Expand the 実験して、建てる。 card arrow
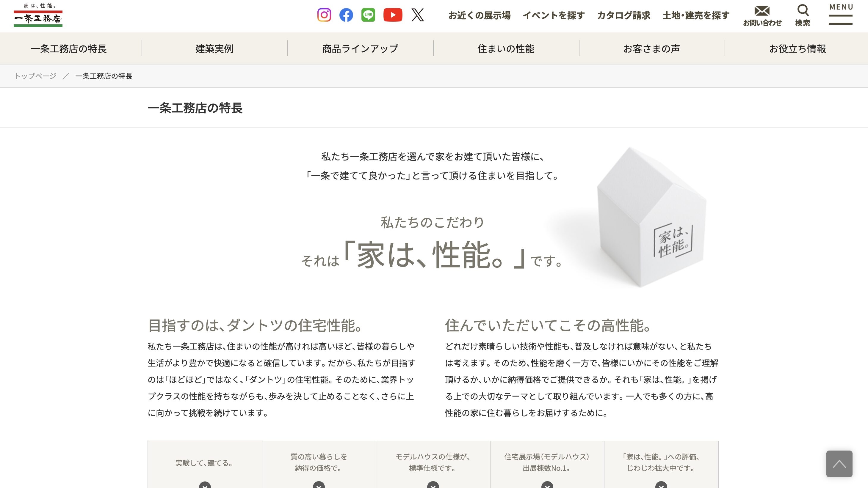This screenshot has height=488, width=868. pos(205,485)
